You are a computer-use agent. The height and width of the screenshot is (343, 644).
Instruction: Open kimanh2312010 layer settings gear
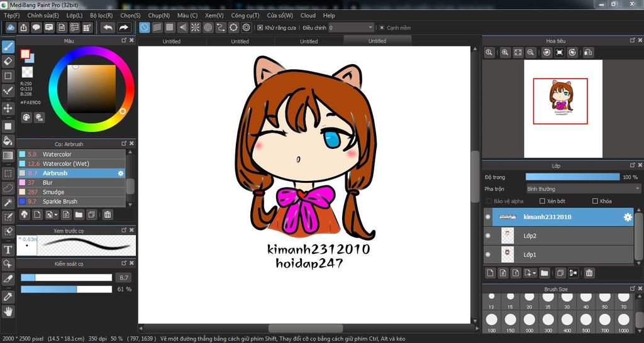coord(628,217)
